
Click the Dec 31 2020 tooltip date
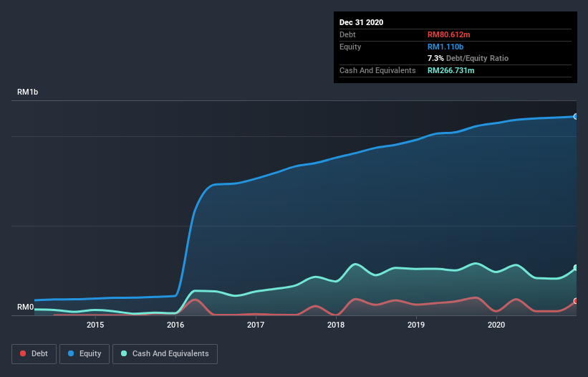361,22
